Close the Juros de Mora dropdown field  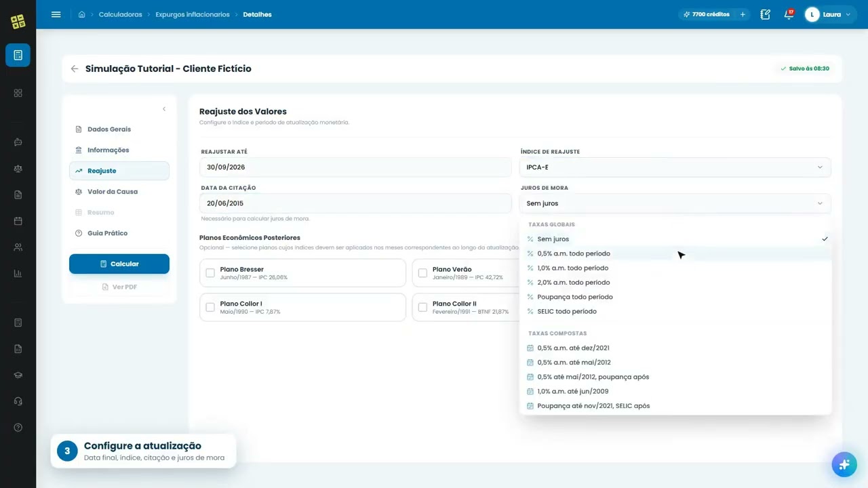[675, 203]
